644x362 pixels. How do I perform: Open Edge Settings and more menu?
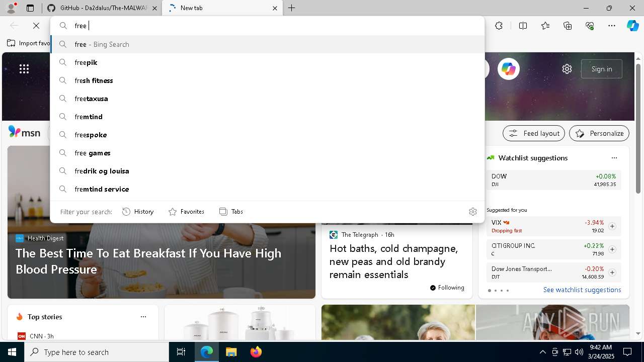612,26
